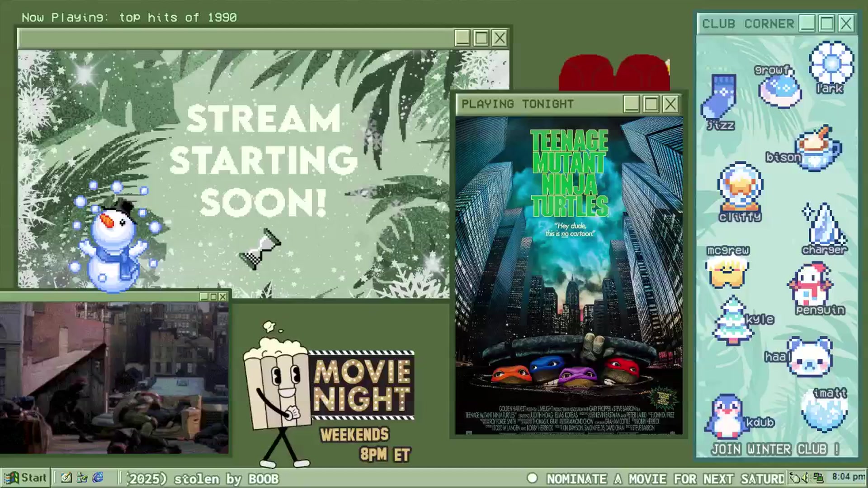Click the network tray icon
The width and height of the screenshot is (868, 488).
pyautogui.click(x=818, y=478)
